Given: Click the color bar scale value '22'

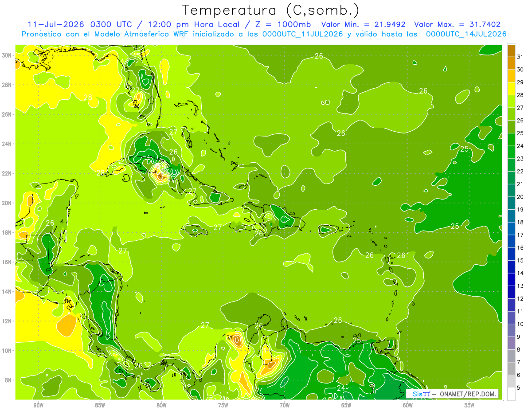Looking at the screenshot, I should [x=520, y=171].
